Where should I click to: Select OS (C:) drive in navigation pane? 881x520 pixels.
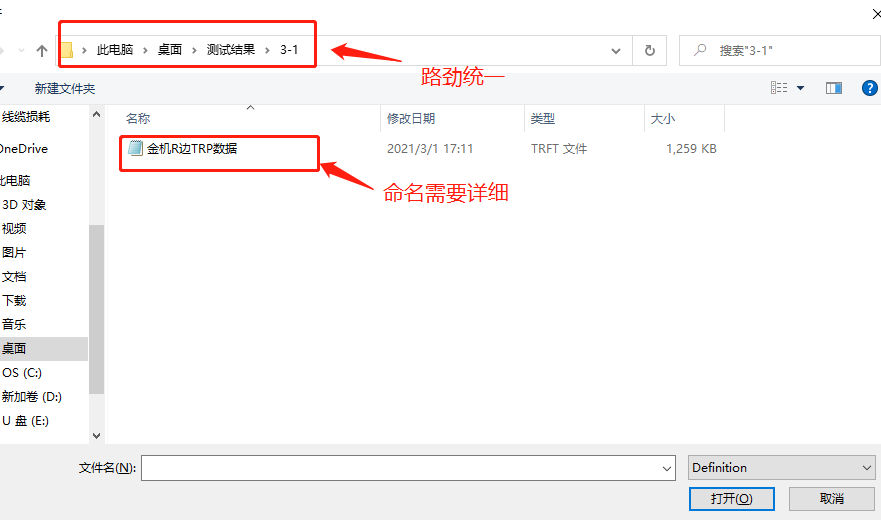click(22, 373)
